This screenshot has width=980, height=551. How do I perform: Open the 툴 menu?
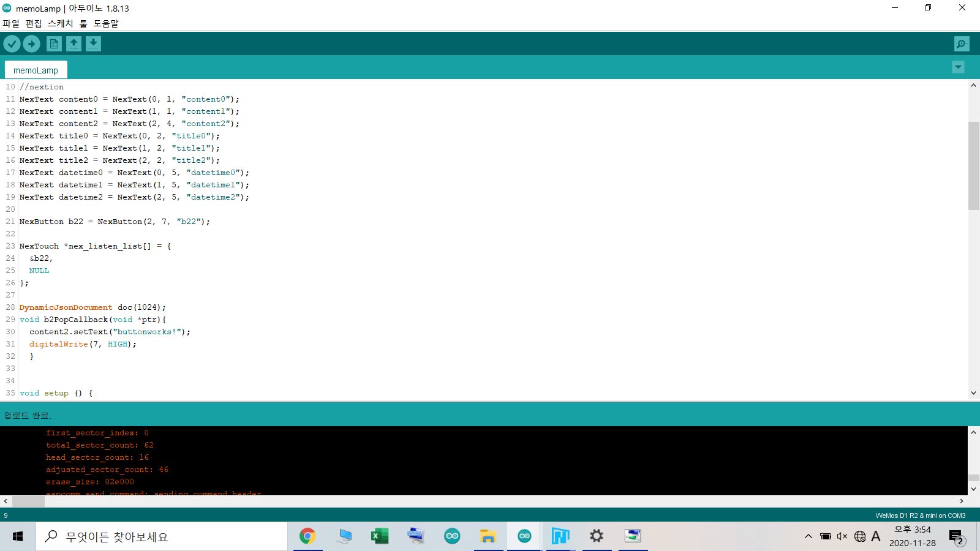[x=83, y=23]
